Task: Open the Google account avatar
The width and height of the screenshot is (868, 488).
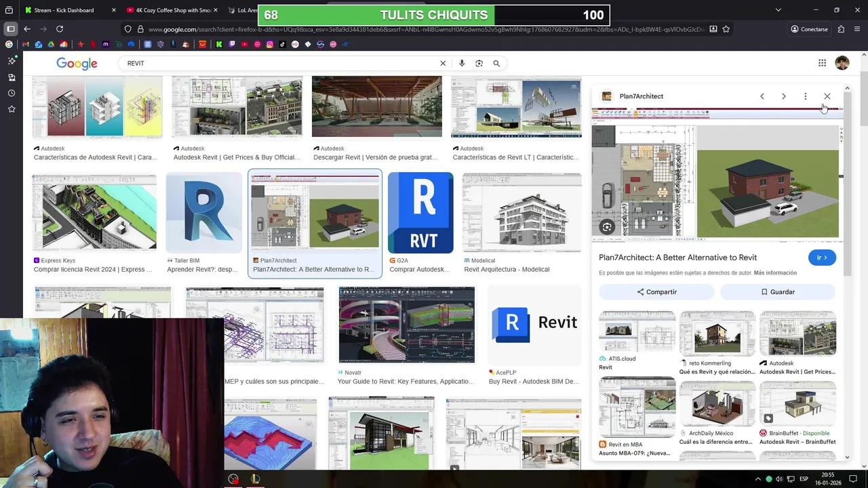Action: 842,63
